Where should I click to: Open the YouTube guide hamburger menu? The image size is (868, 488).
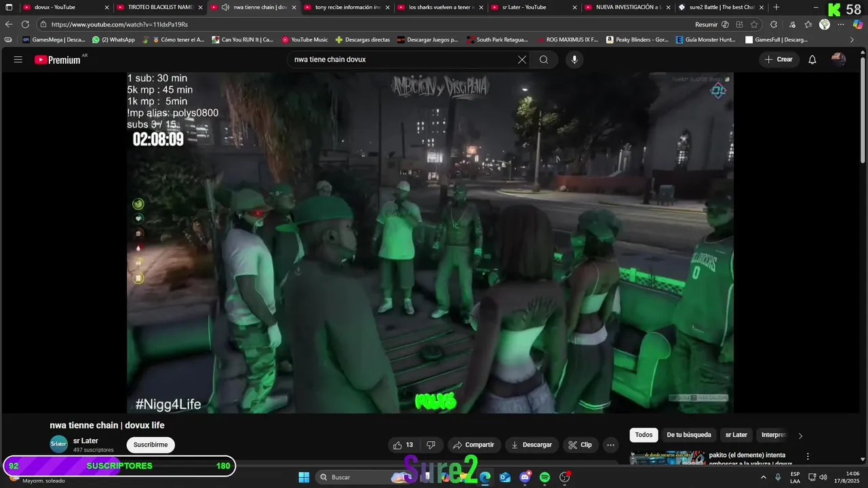click(18, 60)
